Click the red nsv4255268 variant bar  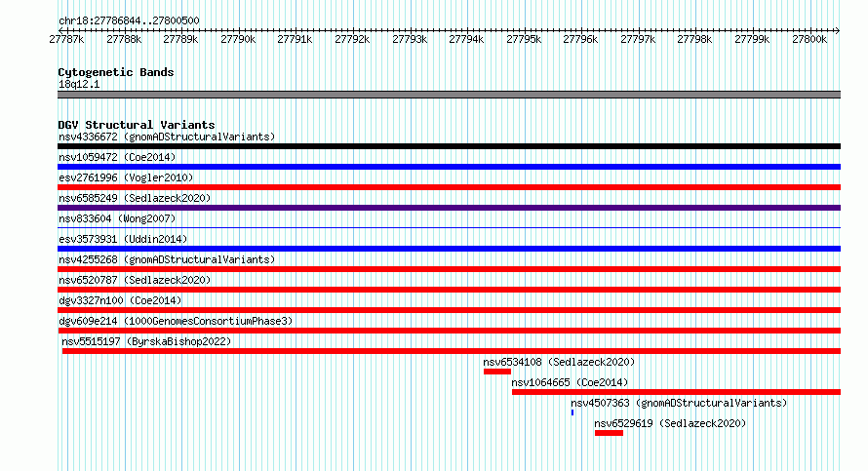point(449,269)
